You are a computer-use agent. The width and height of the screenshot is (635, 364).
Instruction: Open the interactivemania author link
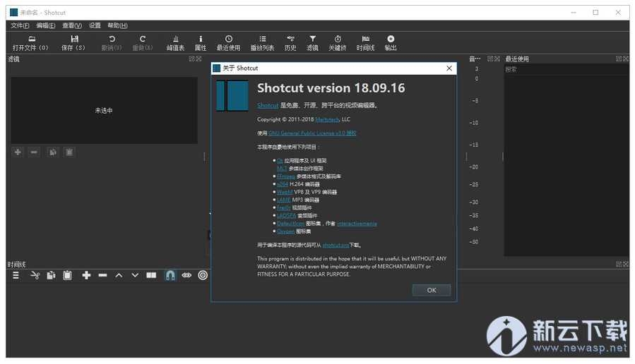pyautogui.click(x=357, y=223)
